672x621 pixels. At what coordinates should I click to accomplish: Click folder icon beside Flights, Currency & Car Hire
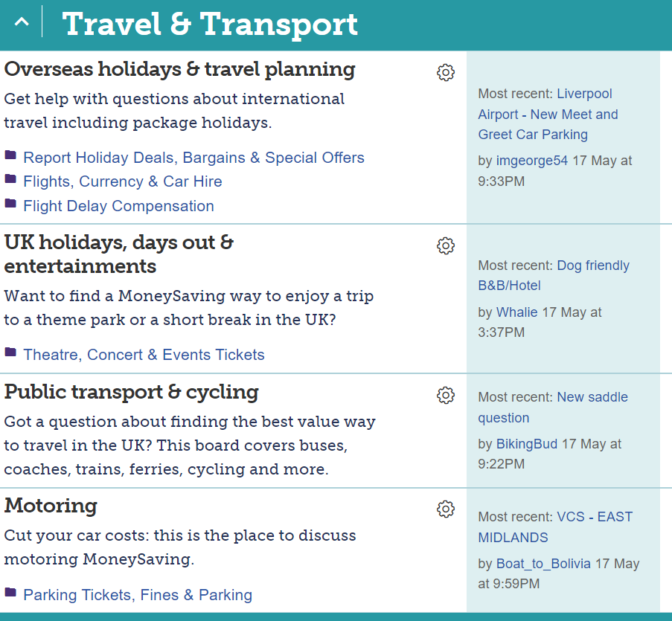(x=10, y=178)
